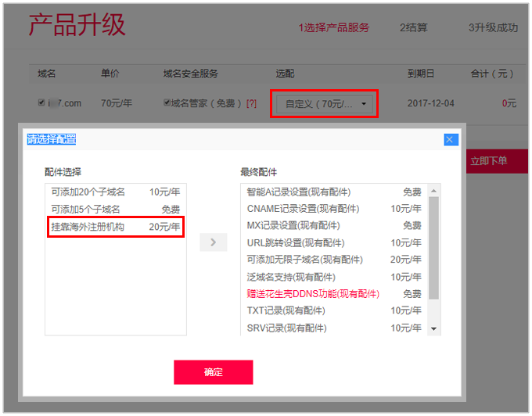532x416 pixels.
Task: Select 赠送花生壳DDNS功能 in final list
Action: pyautogui.click(x=333, y=294)
